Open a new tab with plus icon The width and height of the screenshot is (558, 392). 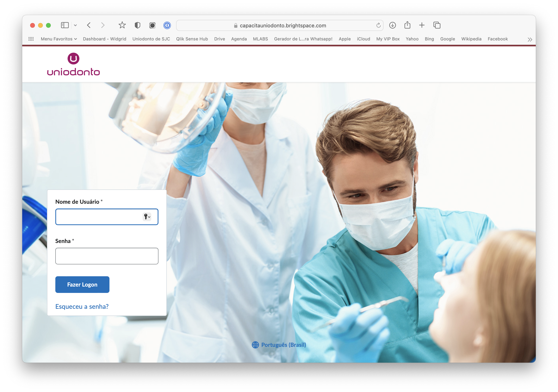pos(422,25)
